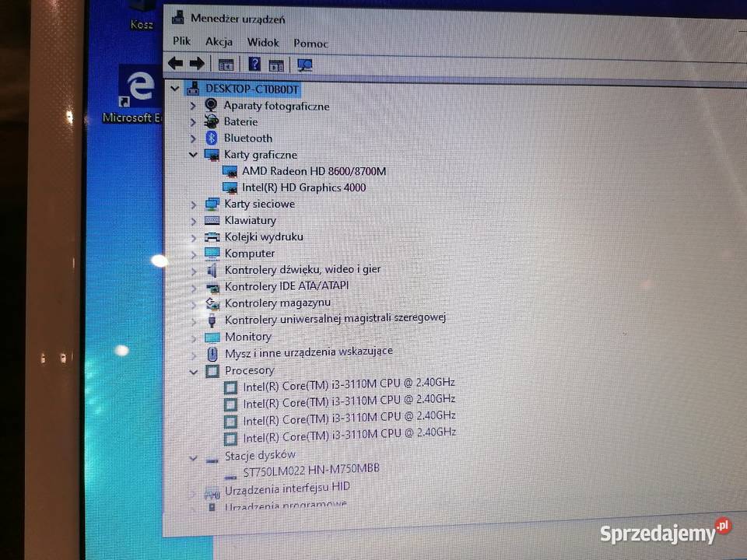Select the last Intel Core i3-3110M CPU entry
The width and height of the screenshot is (747, 560).
[349, 435]
